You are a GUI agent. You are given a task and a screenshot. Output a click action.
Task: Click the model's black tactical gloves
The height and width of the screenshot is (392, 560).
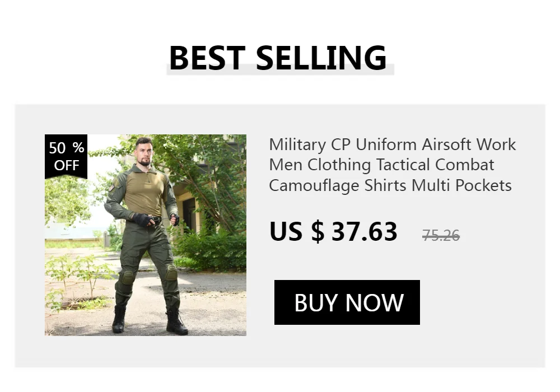click(x=143, y=219)
